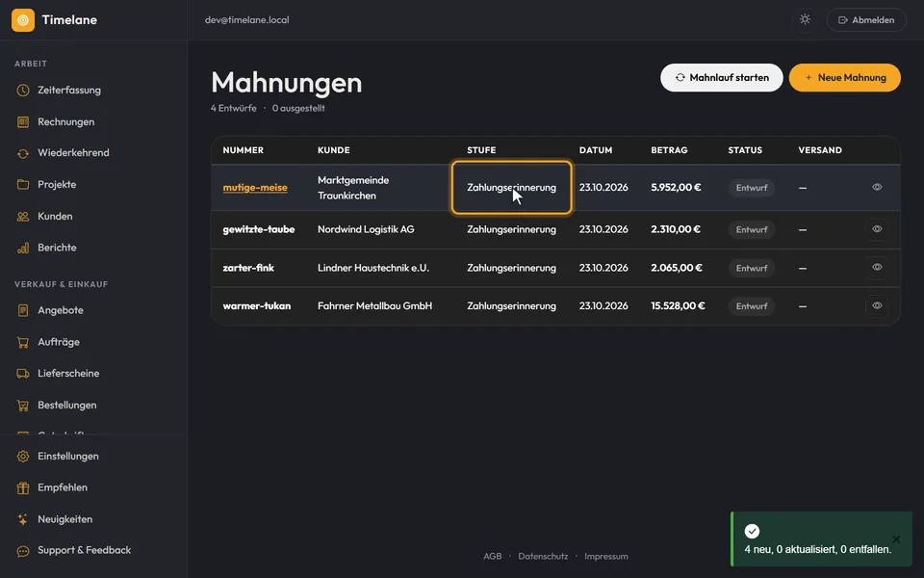Image resolution: width=924 pixels, height=578 pixels.
Task: Click the Aufträge shopping cart icon
Action: point(23,342)
